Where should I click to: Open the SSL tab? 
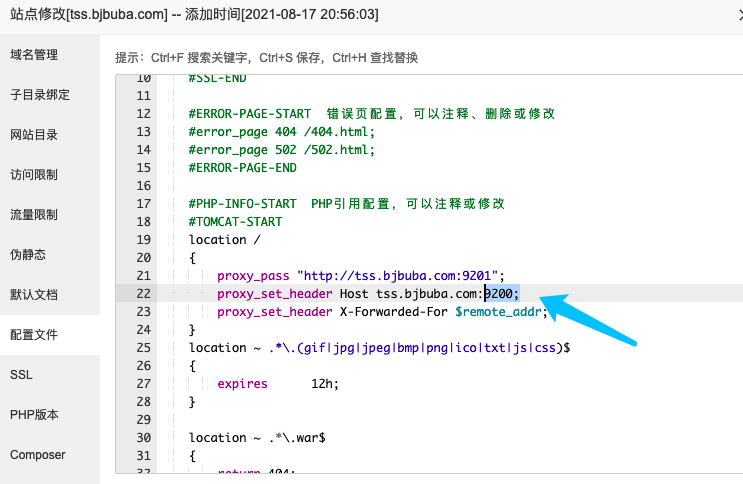click(22, 374)
